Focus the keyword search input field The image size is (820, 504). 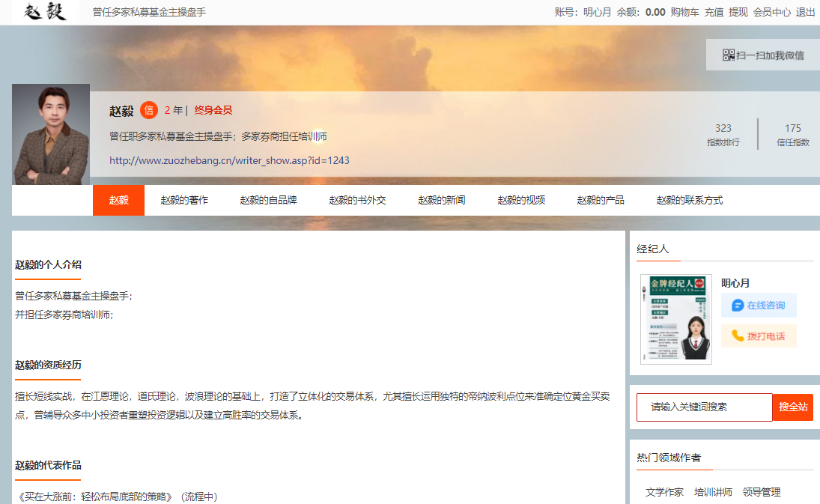tap(704, 407)
